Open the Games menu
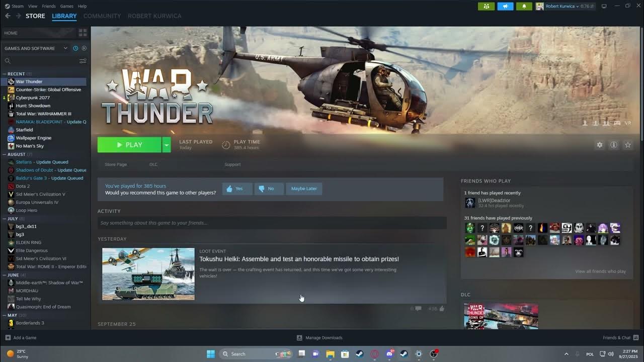The image size is (644, 362). click(66, 6)
